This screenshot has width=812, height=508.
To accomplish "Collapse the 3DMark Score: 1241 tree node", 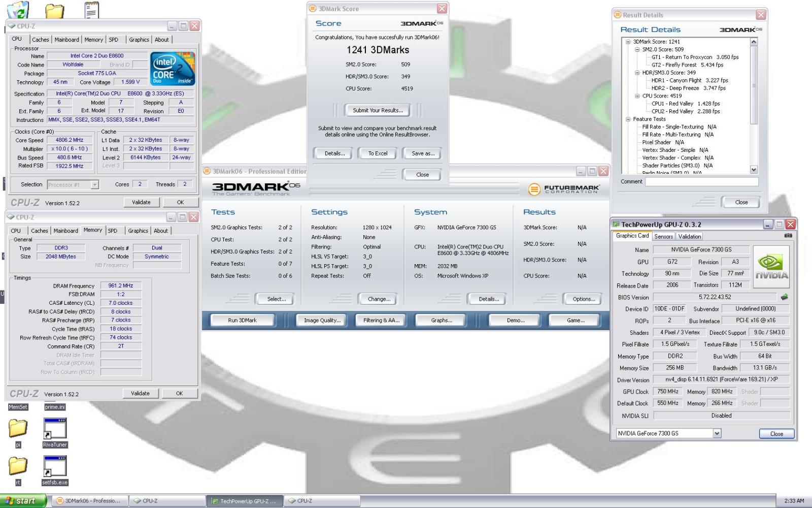I will tap(628, 42).
